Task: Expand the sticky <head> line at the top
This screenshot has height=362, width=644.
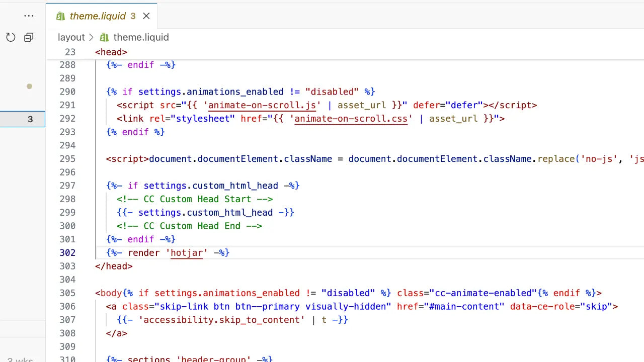Action: [x=111, y=52]
